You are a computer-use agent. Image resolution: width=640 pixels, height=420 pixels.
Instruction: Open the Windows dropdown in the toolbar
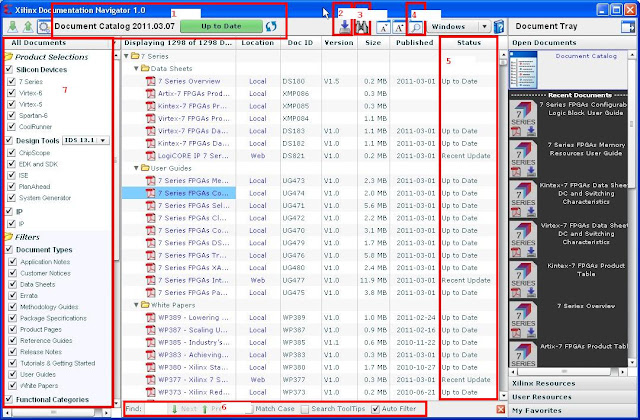click(x=459, y=27)
